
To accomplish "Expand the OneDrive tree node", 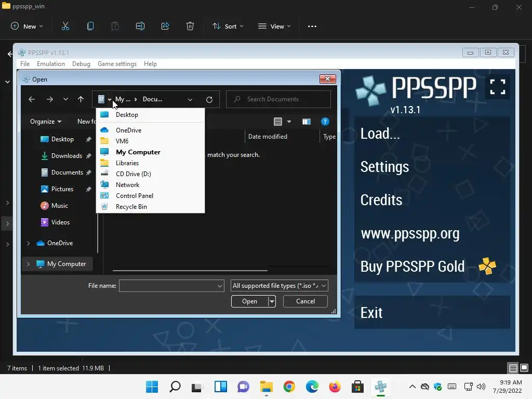I will tap(29, 243).
